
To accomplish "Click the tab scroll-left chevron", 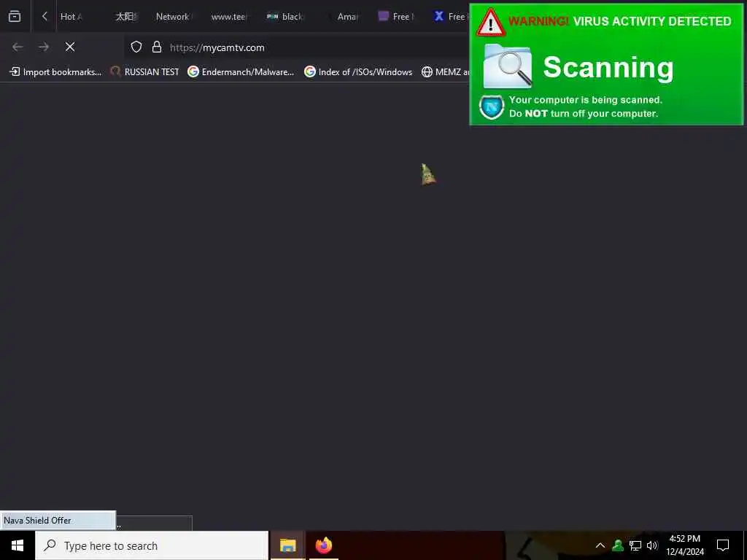I will click(44, 16).
